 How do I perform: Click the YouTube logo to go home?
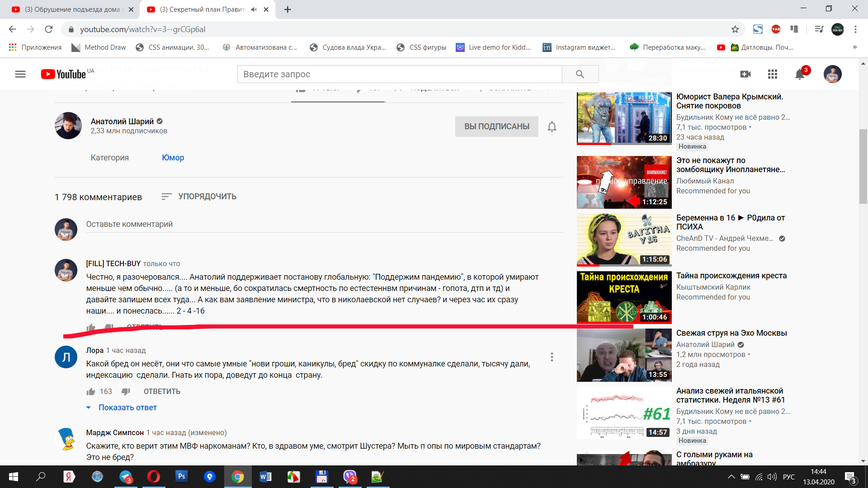click(63, 74)
